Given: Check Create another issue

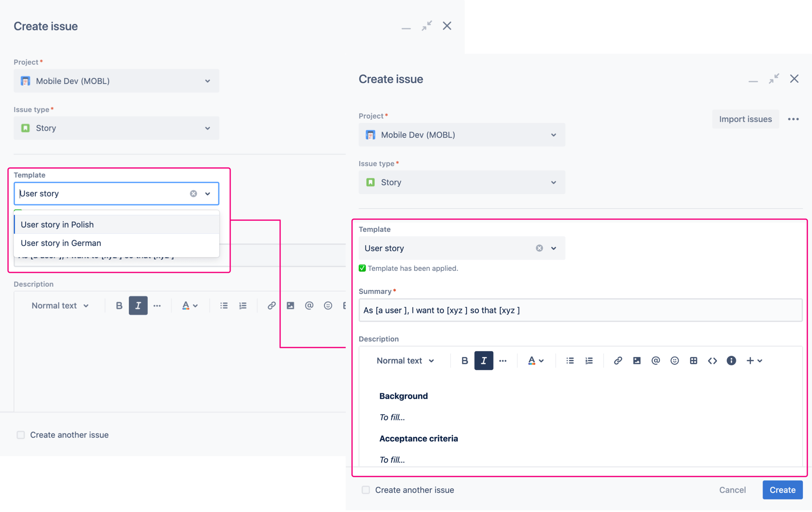Looking at the screenshot, I should pos(365,490).
